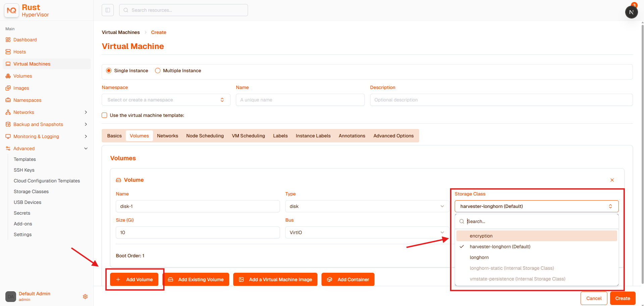
Task: Click the Monitoring & Logging monitor icon
Action: click(8, 136)
